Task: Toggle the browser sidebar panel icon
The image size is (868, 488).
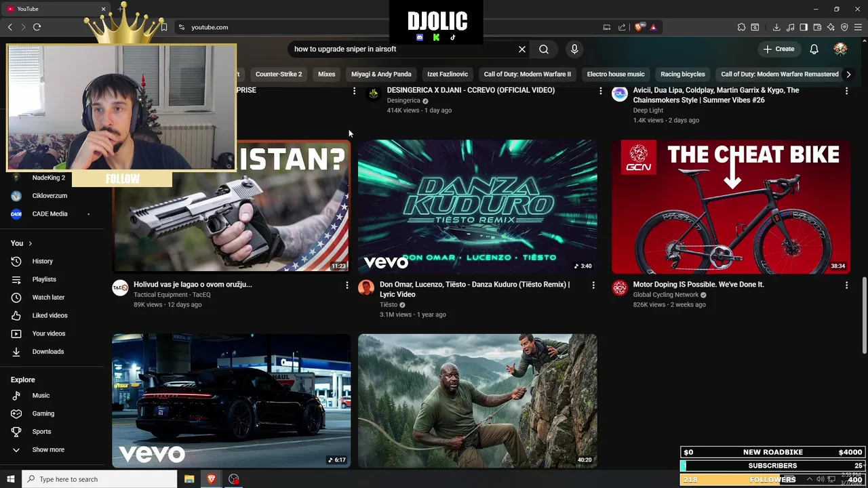Action: coord(804,27)
